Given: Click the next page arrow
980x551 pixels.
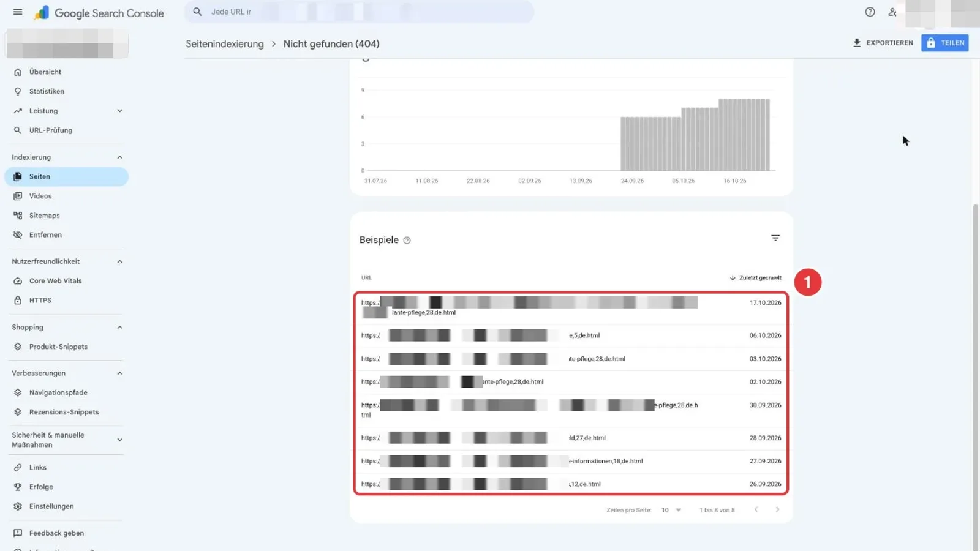Looking at the screenshot, I should (x=777, y=509).
